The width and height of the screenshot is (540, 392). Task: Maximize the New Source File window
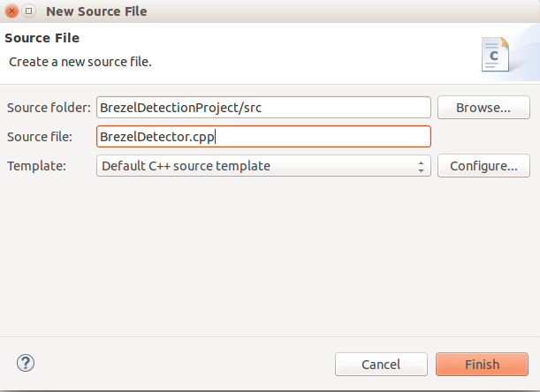(29, 11)
